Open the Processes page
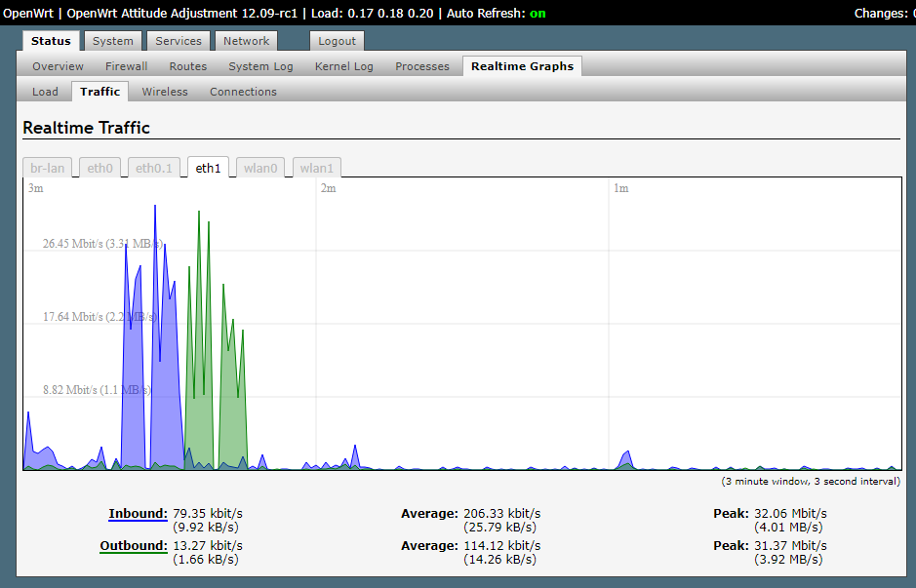 tap(421, 65)
